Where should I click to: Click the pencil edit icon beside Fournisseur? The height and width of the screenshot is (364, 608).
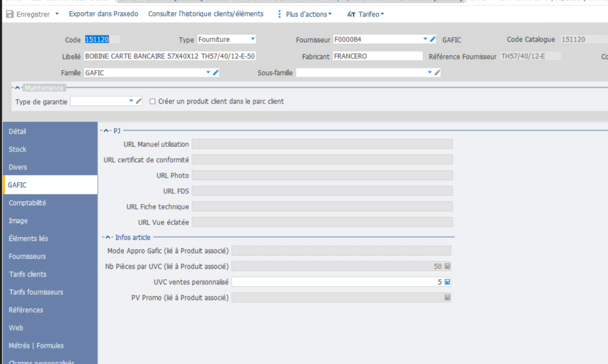point(433,39)
